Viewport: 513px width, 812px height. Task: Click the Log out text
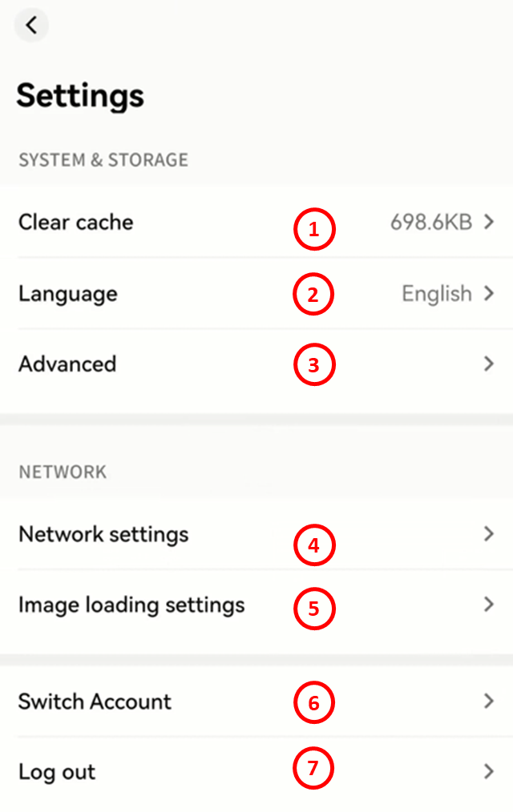[x=57, y=772]
